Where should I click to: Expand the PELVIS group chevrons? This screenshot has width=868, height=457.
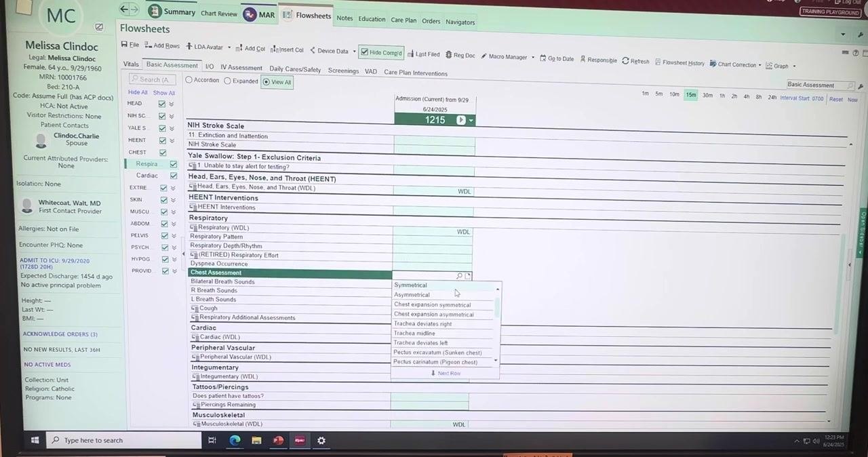(173, 236)
